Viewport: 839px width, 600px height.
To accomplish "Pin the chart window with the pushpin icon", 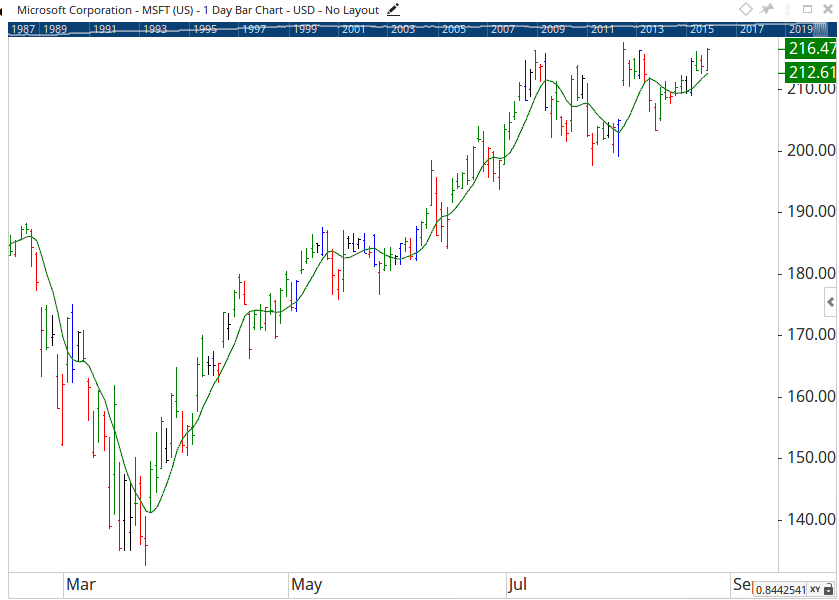I will [x=767, y=9].
